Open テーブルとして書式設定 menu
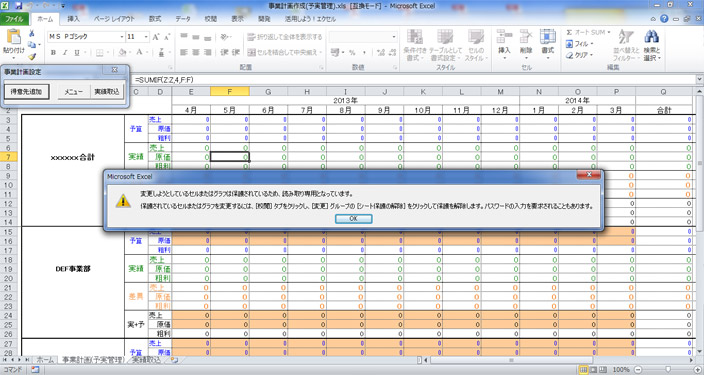Screen dimensions: 704x375 coord(445,45)
